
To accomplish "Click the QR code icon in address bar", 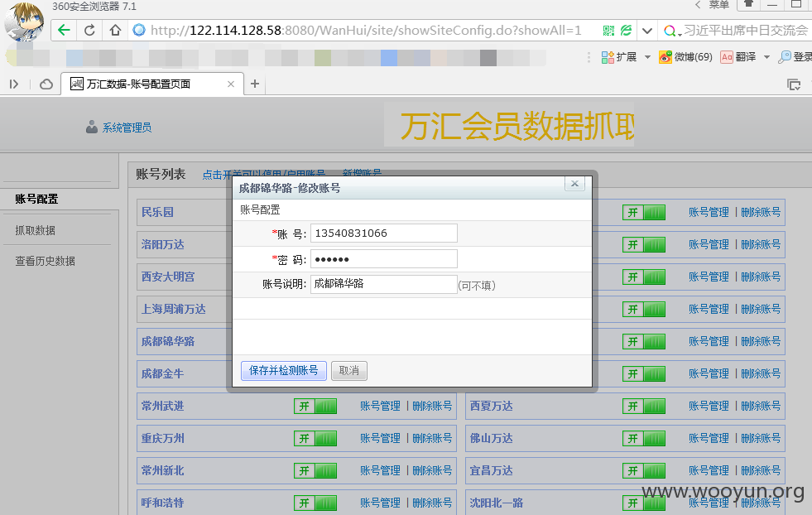I will coord(608,31).
